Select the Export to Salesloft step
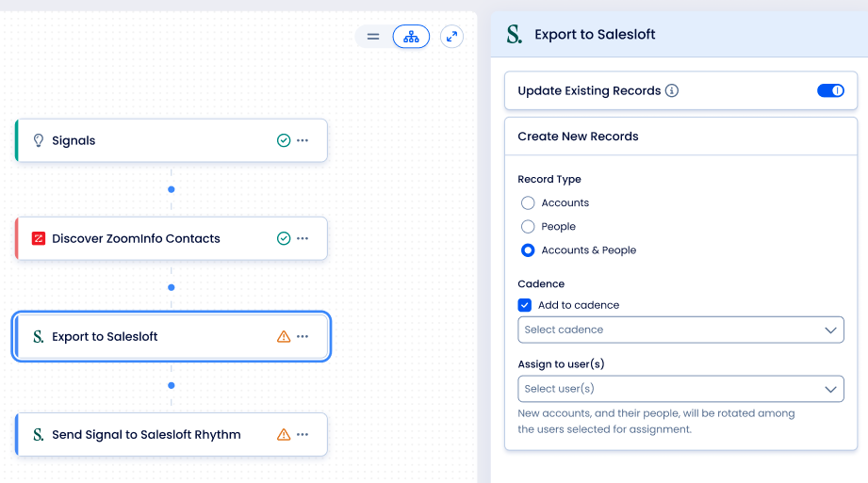The width and height of the screenshot is (868, 483). (172, 336)
